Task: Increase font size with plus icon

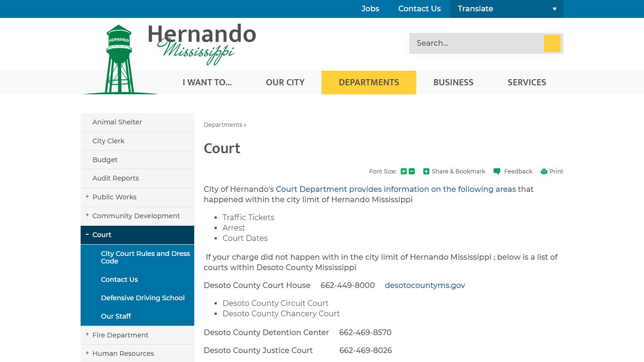Action: [404, 172]
